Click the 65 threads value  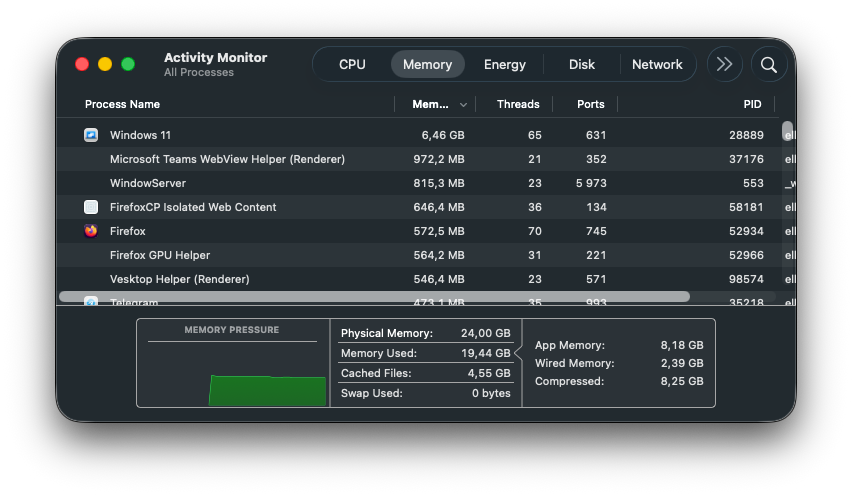[535, 135]
